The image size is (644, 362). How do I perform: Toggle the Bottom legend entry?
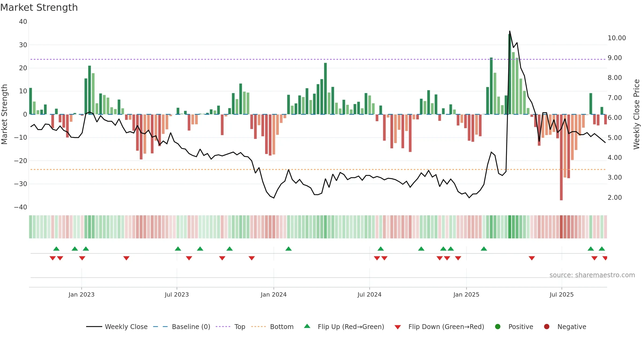coord(272,327)
